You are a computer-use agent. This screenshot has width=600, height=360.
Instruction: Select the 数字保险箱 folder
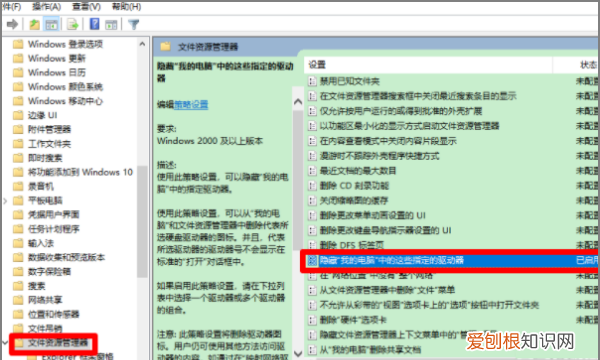coord(49,272)
